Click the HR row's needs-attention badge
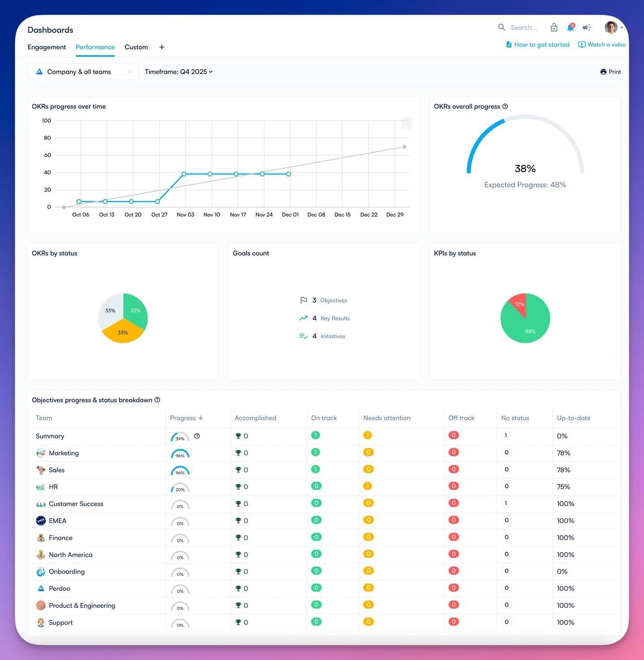 click(x=368, y=486)
